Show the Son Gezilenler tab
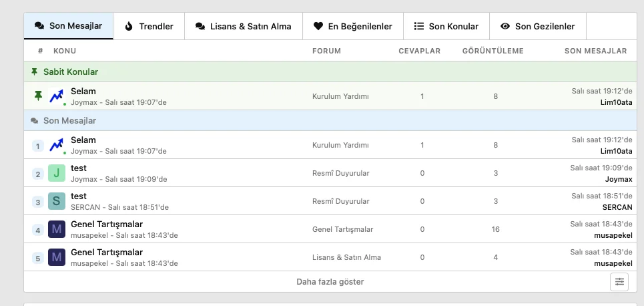 [538, 27]
